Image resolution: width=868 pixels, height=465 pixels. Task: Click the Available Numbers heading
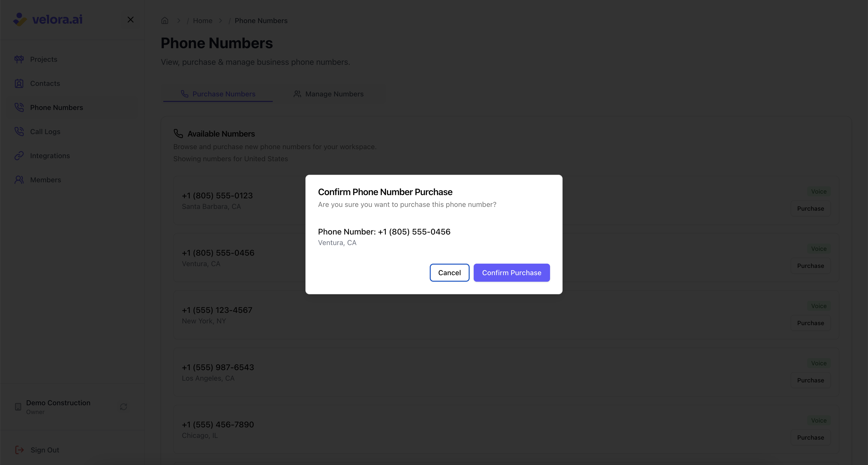pos(221,134)
